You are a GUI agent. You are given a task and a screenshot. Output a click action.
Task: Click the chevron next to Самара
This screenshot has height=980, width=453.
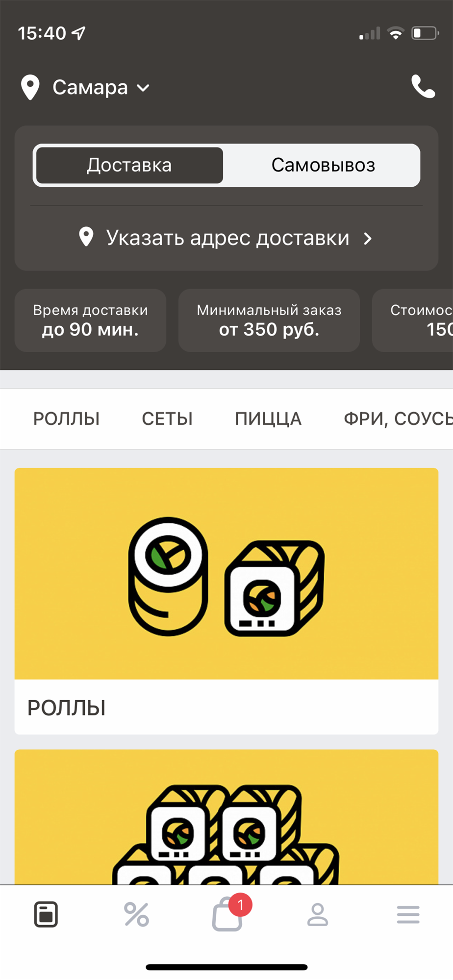click(x=143, y=88)
